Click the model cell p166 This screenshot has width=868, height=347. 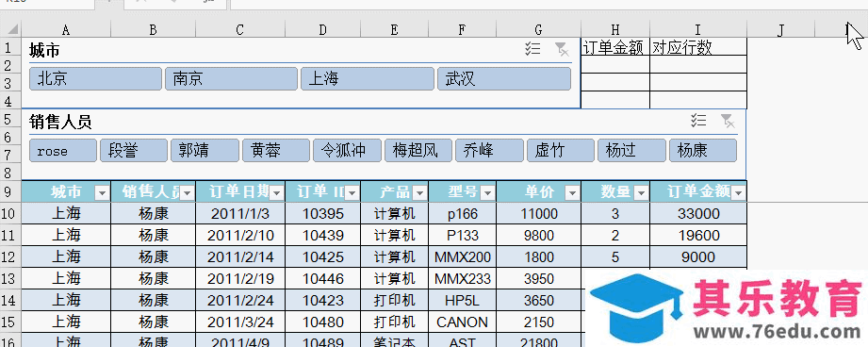pos(462,214)
